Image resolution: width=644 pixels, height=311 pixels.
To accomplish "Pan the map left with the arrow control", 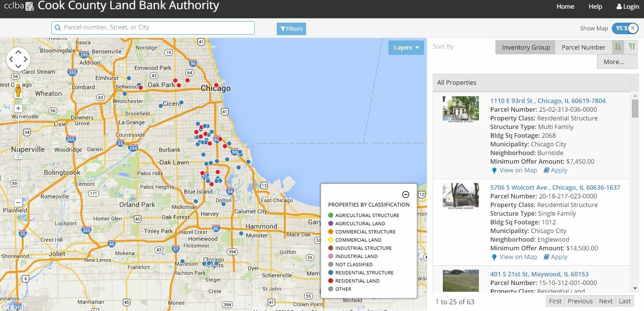I will 11,60.
